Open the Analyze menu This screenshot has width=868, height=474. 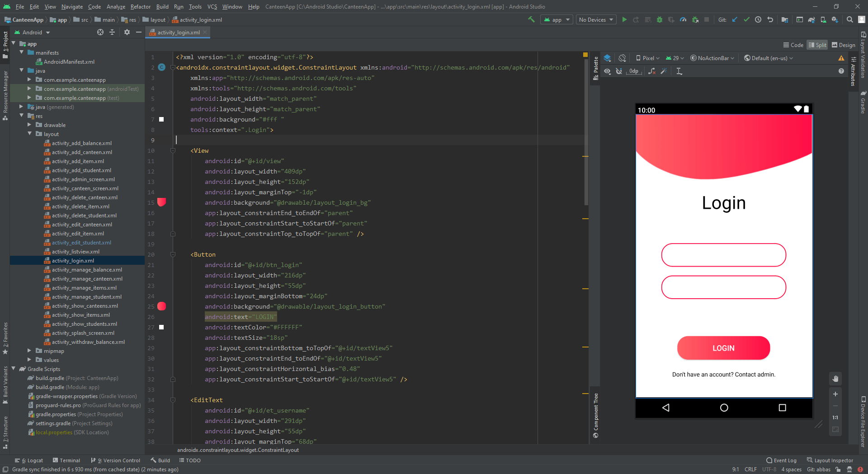coord(116,6)
